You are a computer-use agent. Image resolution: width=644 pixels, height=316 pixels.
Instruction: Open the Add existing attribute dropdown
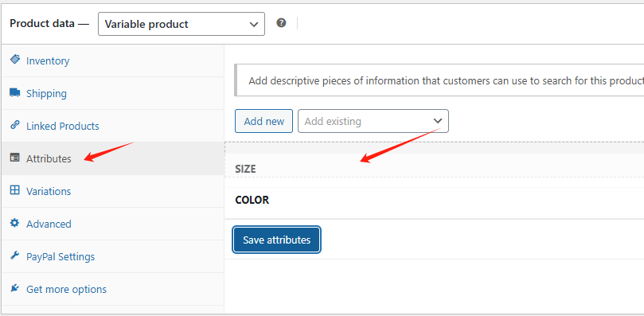coord(373,121)
